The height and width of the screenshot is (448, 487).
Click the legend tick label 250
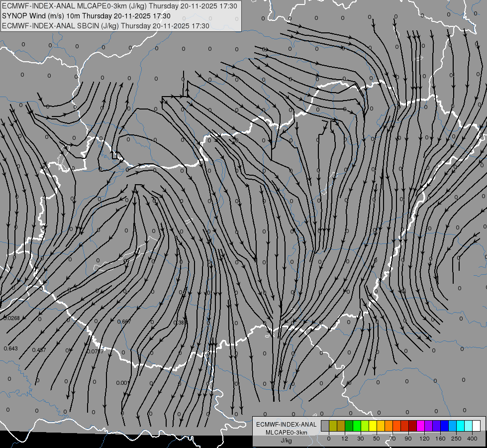[x=456, y=439]
